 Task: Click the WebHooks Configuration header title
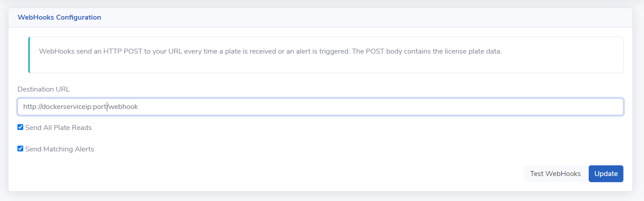point(59,17)
